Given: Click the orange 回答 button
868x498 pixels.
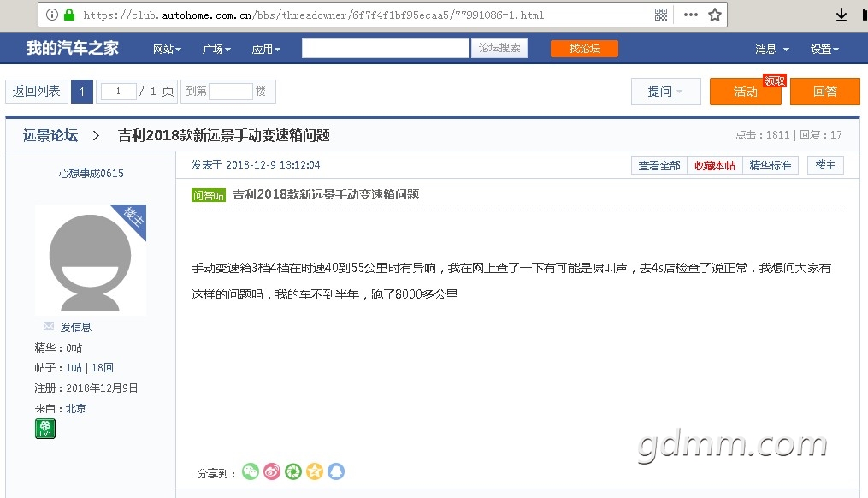Looking at the screenshot, I should tap(825, 92).
